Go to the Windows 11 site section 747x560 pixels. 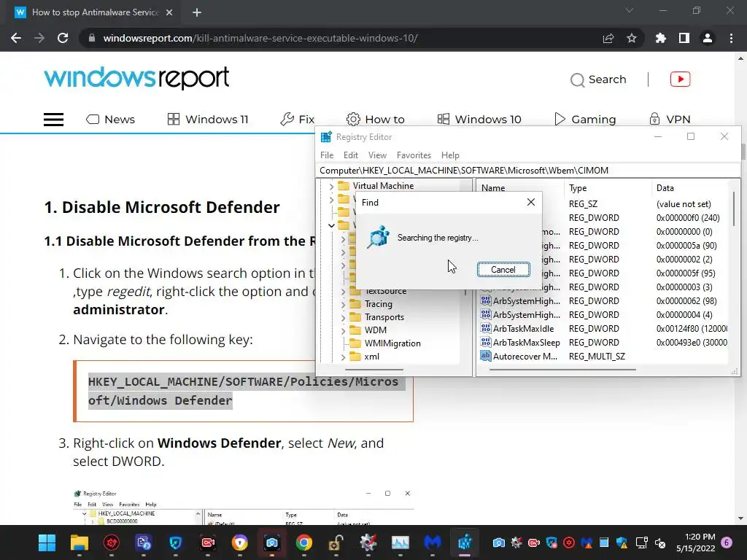[x=208, y=119]
